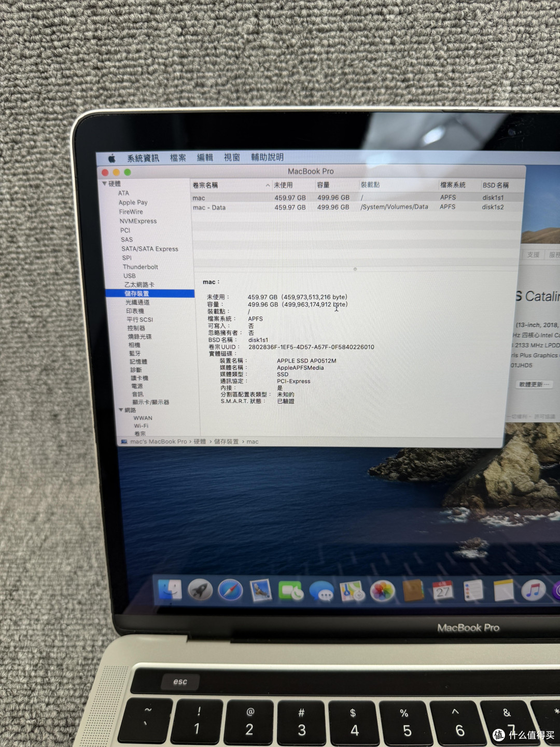560x747 pixels.
Task: Select USB in sidebar
Action: click(130, 276)
